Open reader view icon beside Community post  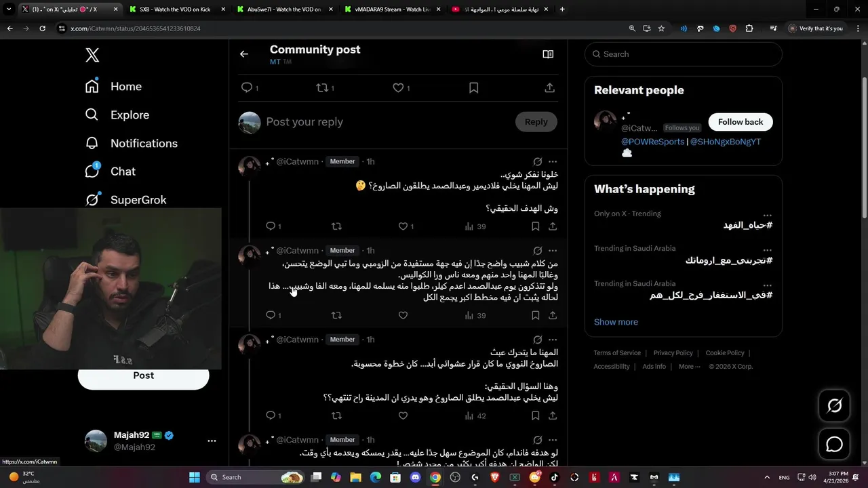point(548,54)
